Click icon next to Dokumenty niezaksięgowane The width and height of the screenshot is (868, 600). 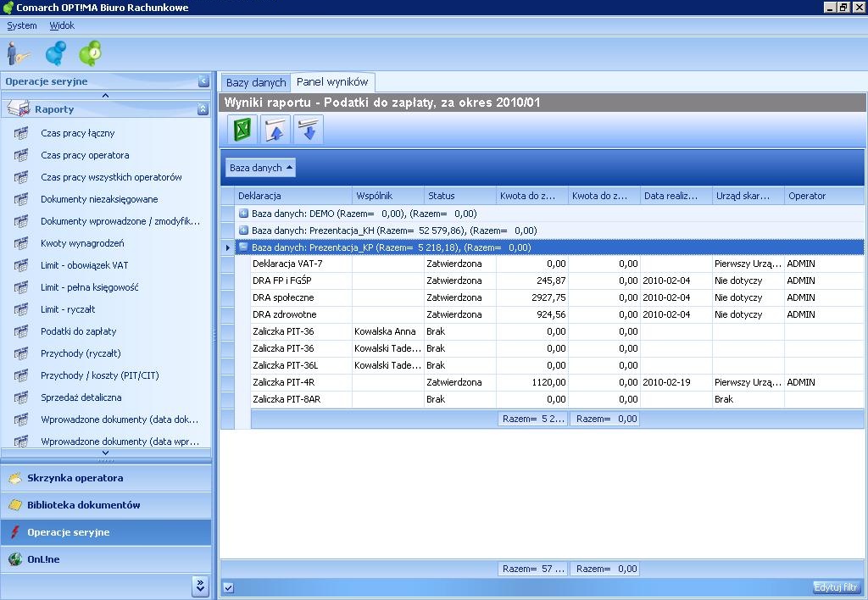click(x=21, y=199)
